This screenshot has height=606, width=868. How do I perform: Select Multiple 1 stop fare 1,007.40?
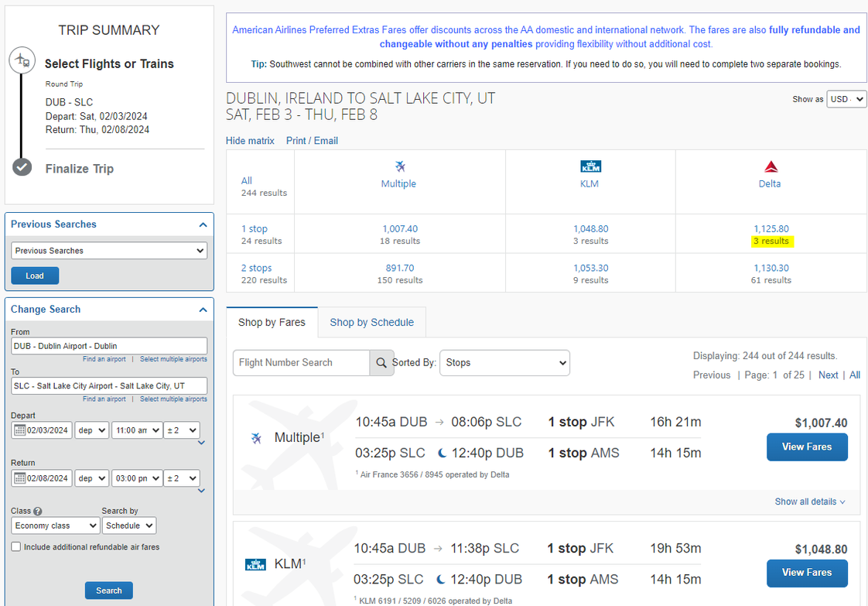400,229
